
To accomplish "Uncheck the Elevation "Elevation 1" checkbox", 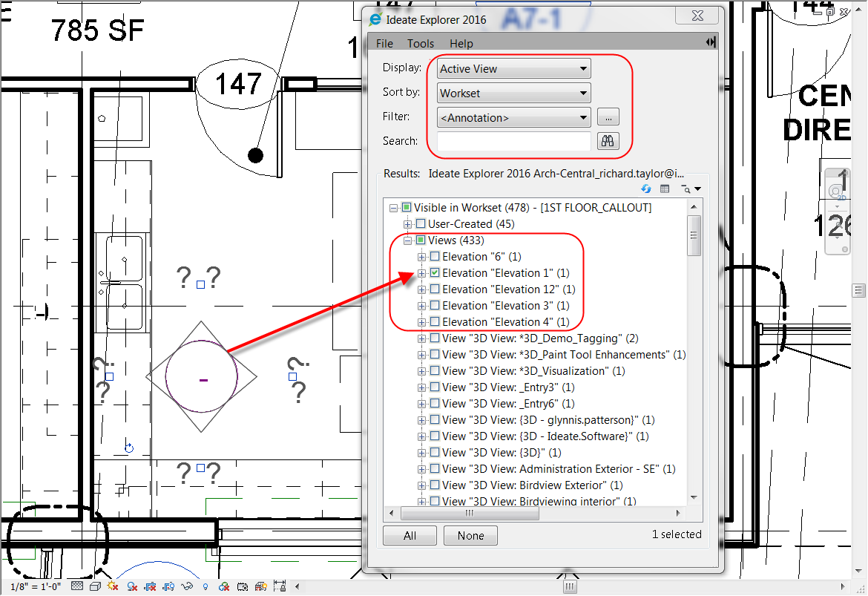I will tap(435, 272).
